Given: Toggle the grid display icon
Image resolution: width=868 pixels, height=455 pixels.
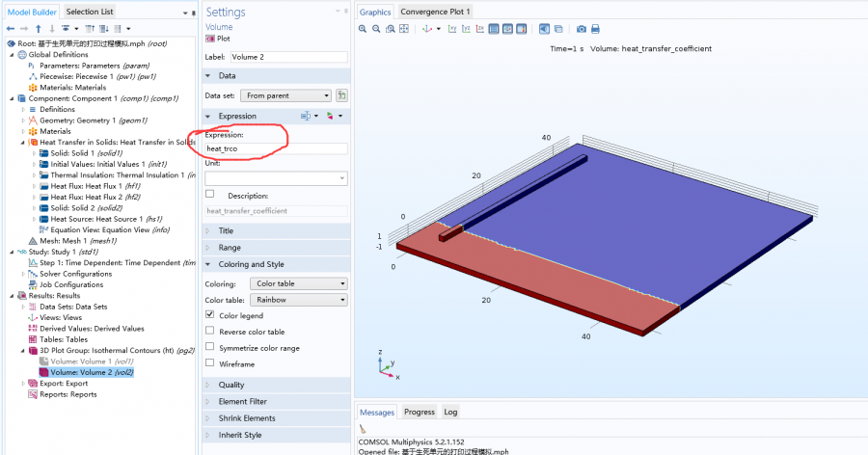Looking at the screenshot, I should coord(494,29).
